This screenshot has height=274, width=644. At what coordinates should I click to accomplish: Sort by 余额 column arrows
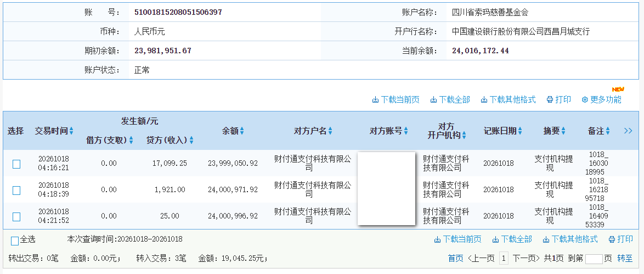(242, 131)
